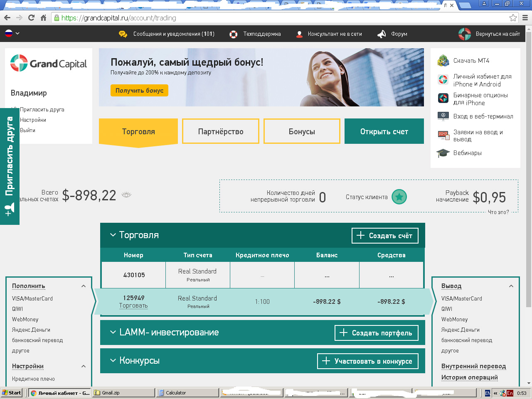Select WebMoney in Пополнить panel
The width and height of the screenshot is (532, 399).
coord(25,319)
